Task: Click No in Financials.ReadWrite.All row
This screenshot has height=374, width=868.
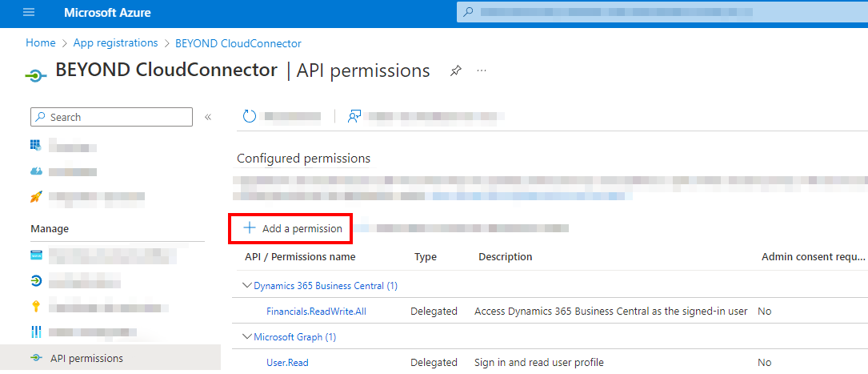Action: (x=765, y=312)
